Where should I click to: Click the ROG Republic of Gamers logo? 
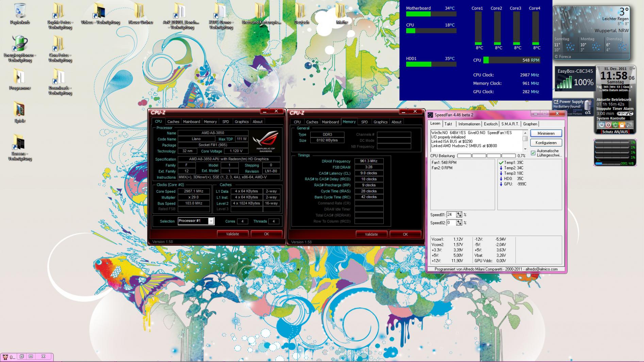(x=265, y=140)
